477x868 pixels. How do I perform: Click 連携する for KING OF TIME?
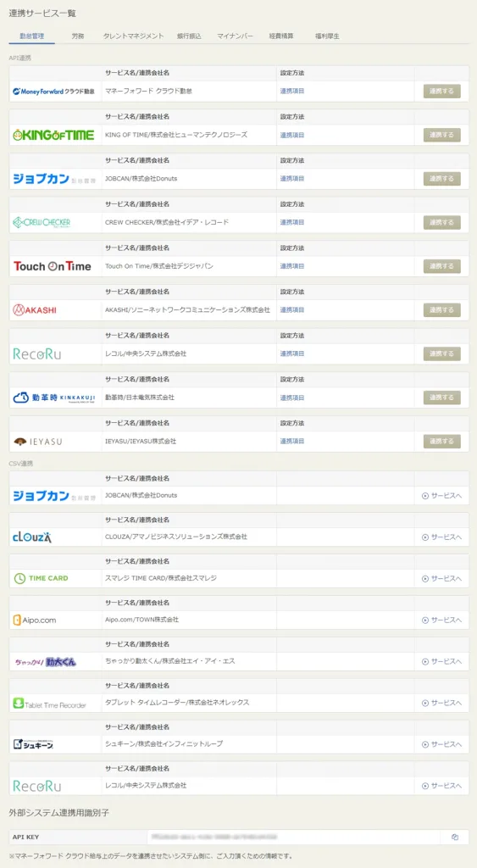click(x=441, y=135)
